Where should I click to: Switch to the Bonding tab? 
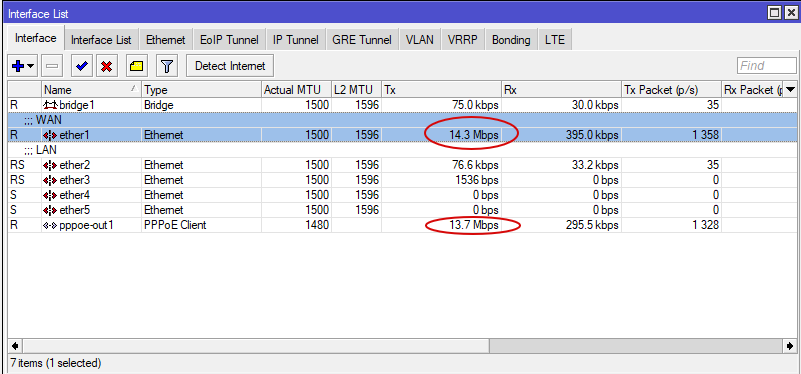pyautogui.click(x=511, y=40)
